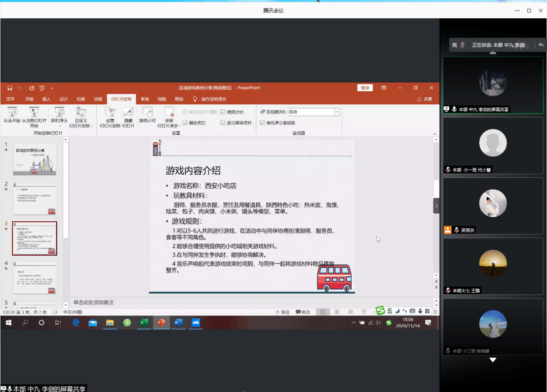Click the Excel icon in Windows taskbar
Viewport: 547px width, 392px height.
pyautogui.click(x=144, y=323)
